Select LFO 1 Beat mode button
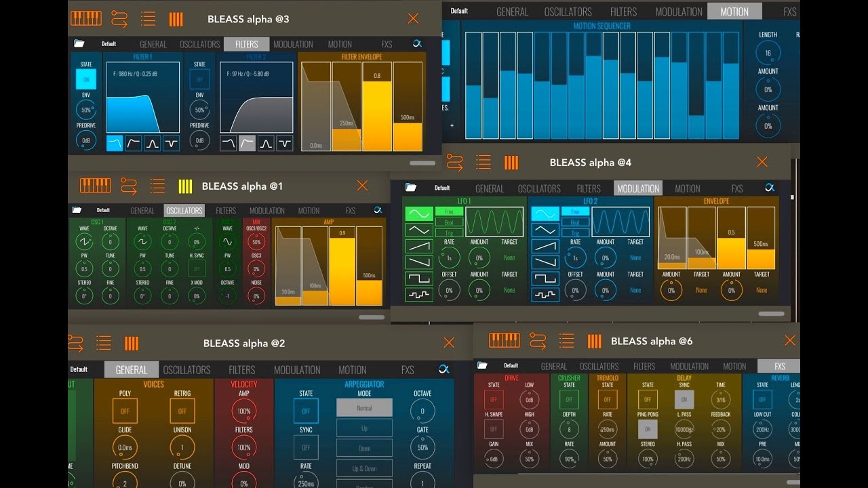 [x=449, y=222]
